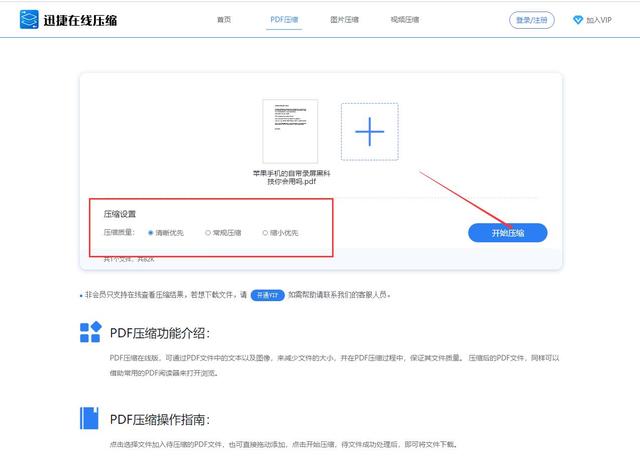This screenshot has width=640, height=459.
Task: Click the 压缩设置 heading text
Action: coord(120,214)
